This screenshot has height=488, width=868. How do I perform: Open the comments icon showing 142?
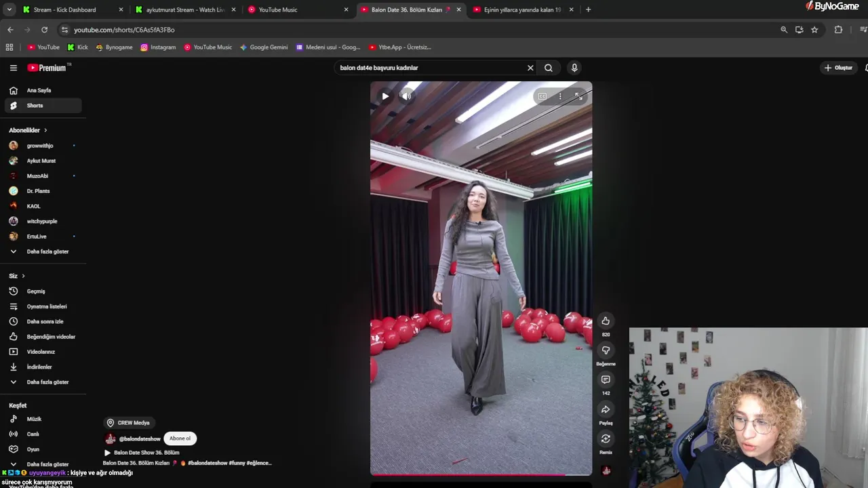point(606,380)
